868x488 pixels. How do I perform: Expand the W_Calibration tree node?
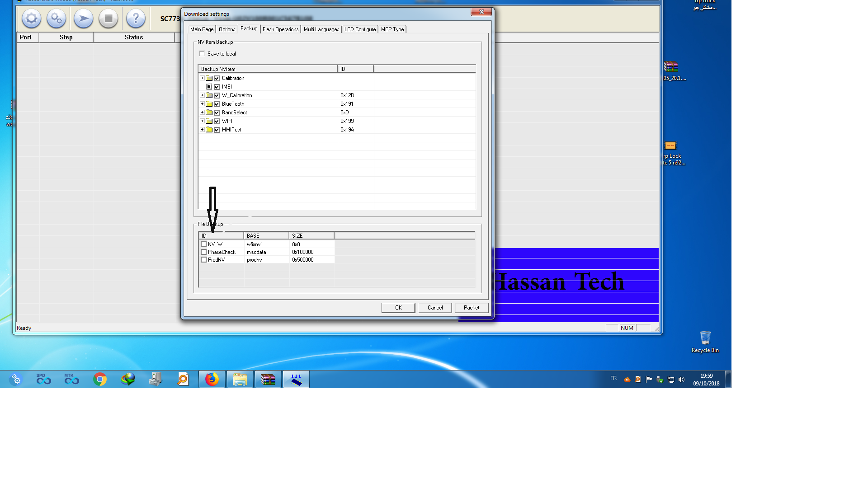click(202, 95)
